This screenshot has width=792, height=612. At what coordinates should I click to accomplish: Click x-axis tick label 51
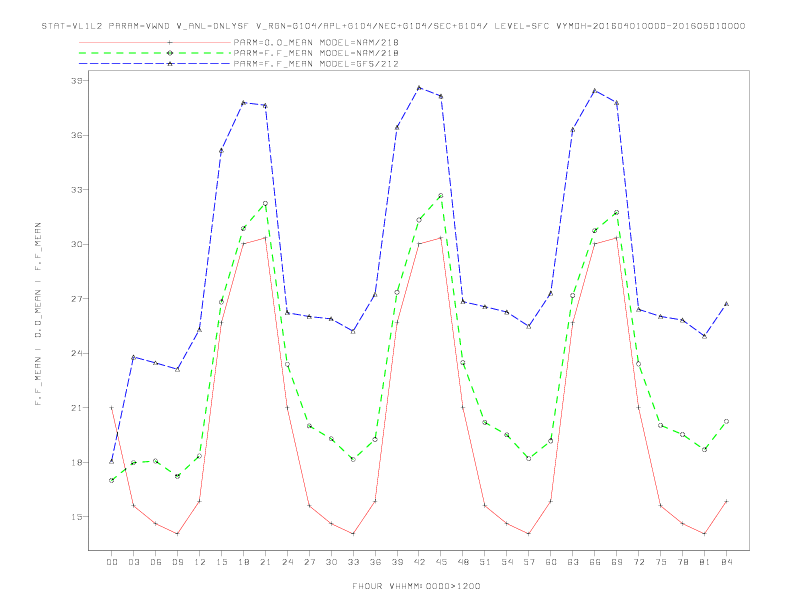pyautogui.click(x=485, y=562)
